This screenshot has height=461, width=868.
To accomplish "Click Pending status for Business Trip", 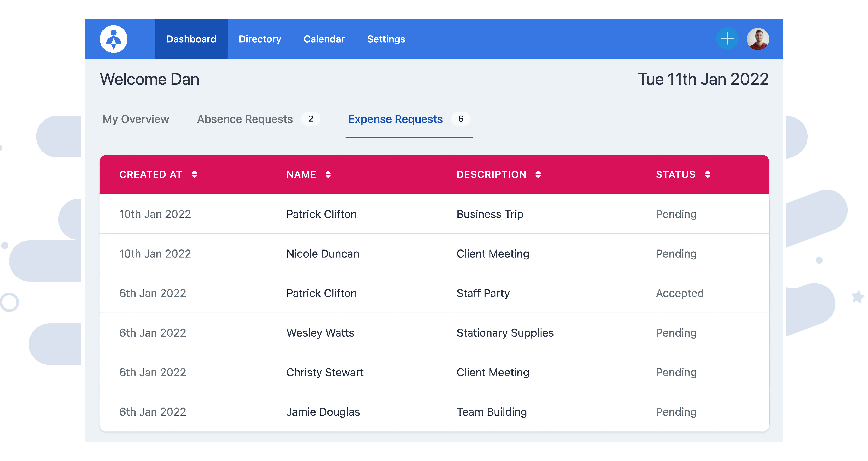I will pyautogui.click(x=676, y=214).
